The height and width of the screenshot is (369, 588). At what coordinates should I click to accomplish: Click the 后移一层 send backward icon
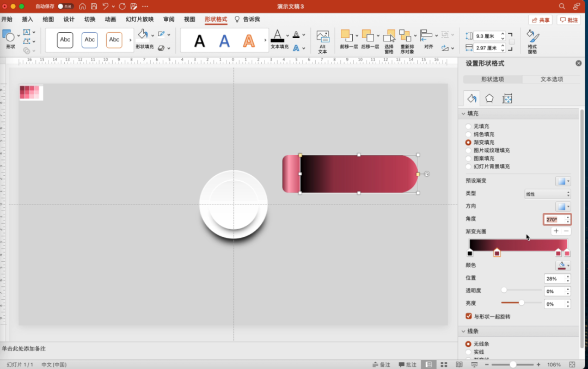(x=367, y=35)
